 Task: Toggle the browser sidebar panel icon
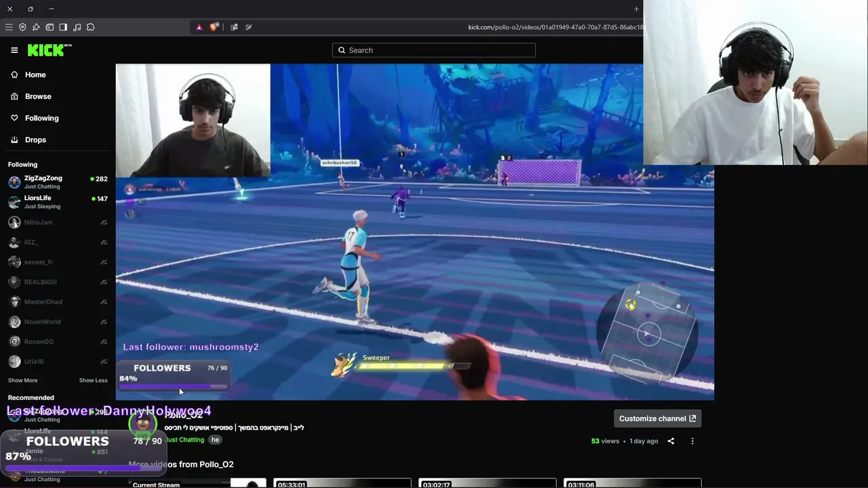63,27
